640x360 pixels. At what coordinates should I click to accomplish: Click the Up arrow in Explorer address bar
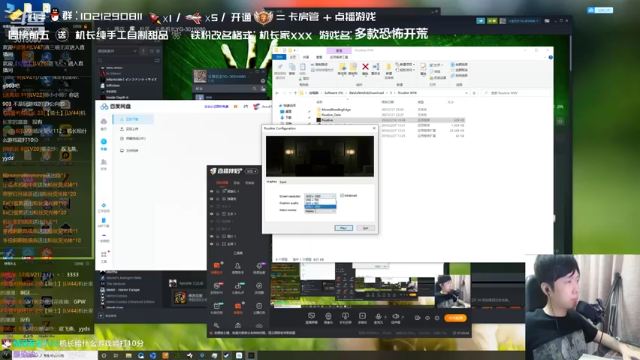[x=296, y=93]
